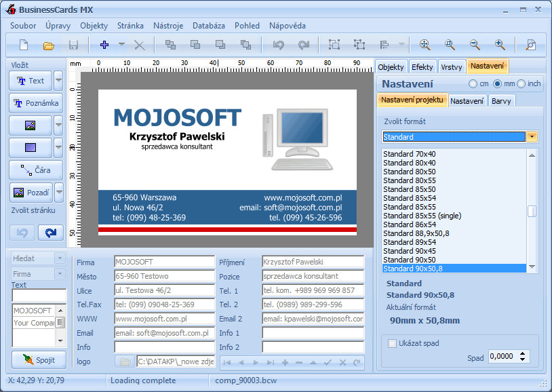Click the Čára line button
This screenshot has height=392, width=552.
point(36,170)
